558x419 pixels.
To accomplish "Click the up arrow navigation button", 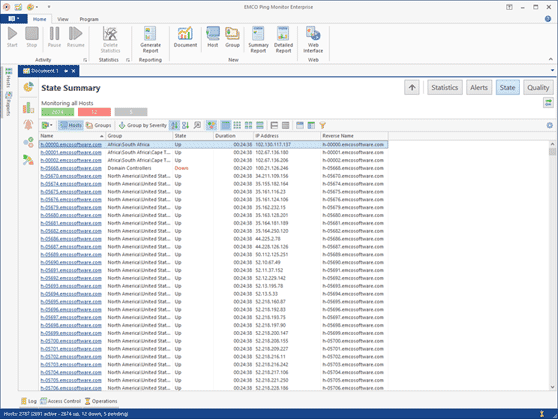I will (x=412, y=88).
